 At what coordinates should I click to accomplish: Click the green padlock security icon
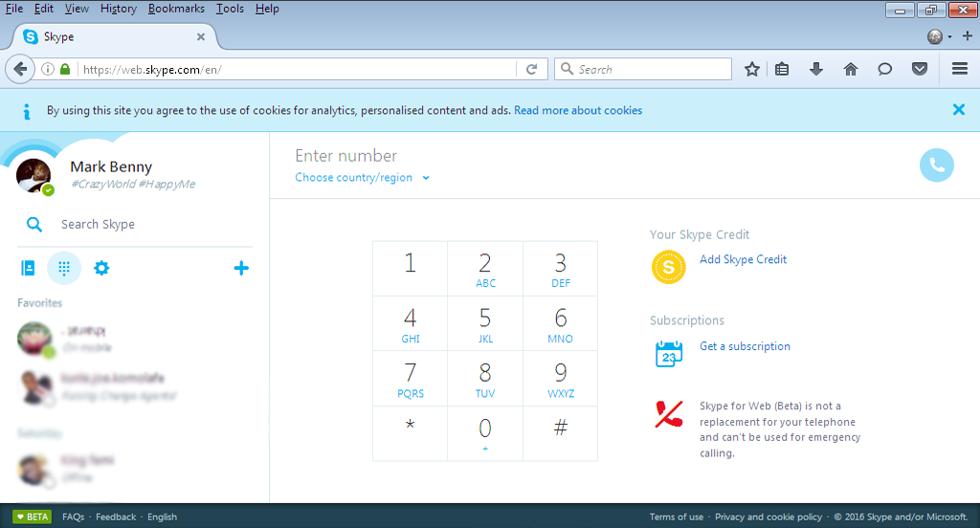coord(65,69)
